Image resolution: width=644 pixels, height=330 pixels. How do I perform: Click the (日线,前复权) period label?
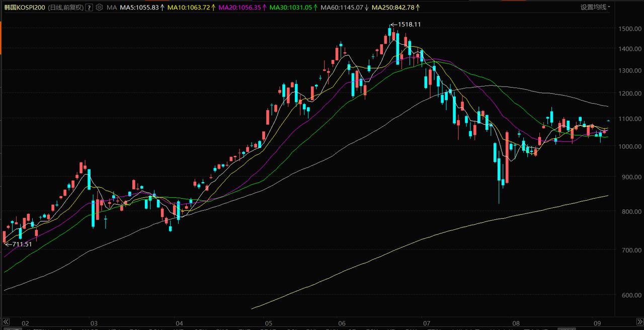coord(65,8)
